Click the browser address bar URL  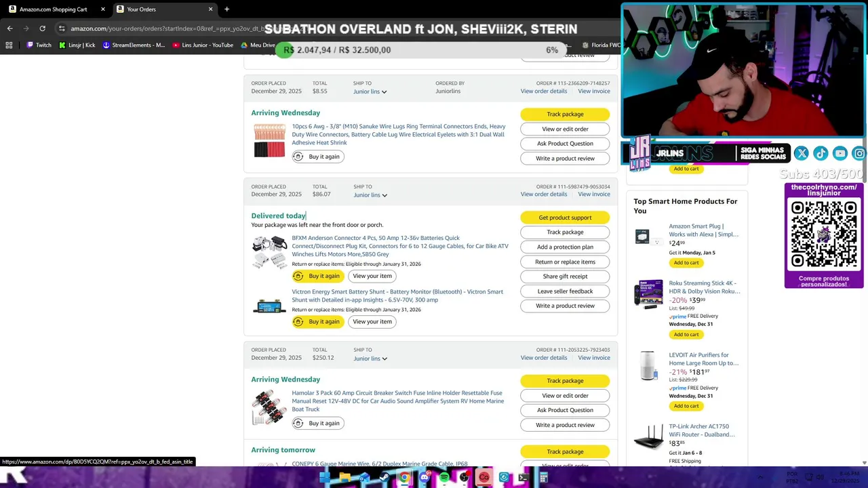[167, 28]
